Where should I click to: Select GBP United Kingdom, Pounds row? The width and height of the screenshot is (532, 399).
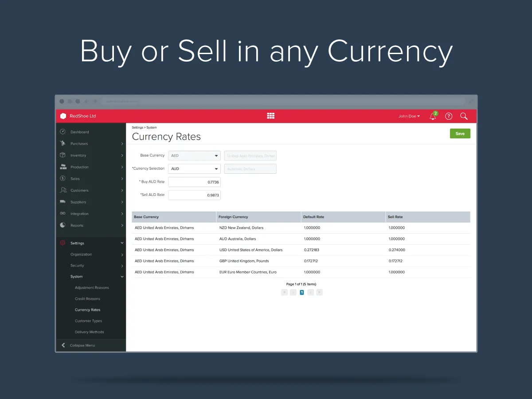pyautogui.click(x=301, y=261)
